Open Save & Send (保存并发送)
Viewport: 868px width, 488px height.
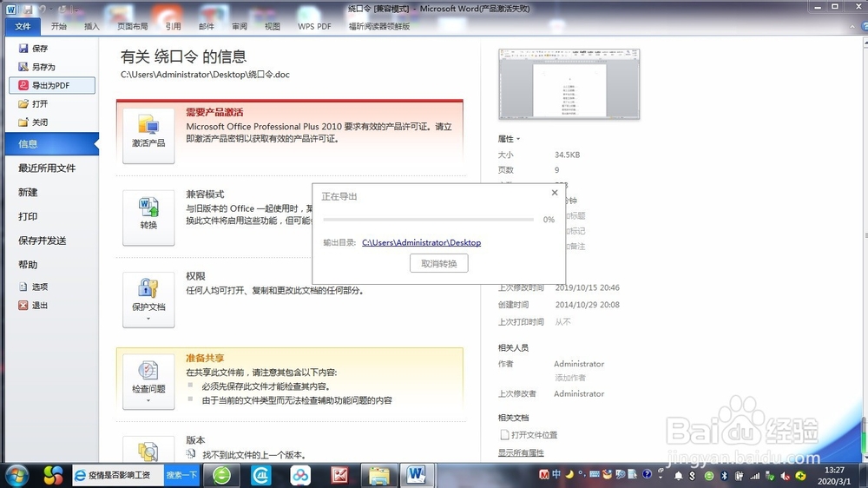pyautogui.click(x=42, y=241)
